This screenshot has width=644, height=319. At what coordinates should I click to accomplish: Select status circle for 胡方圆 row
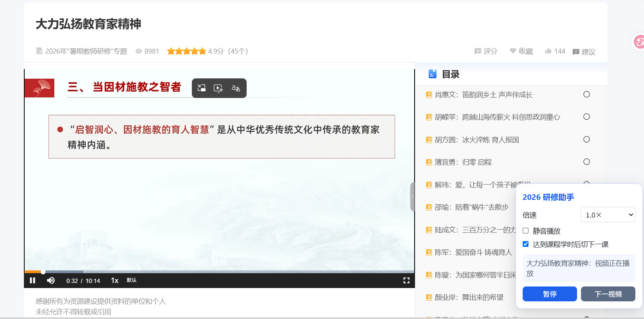point(586,140)
